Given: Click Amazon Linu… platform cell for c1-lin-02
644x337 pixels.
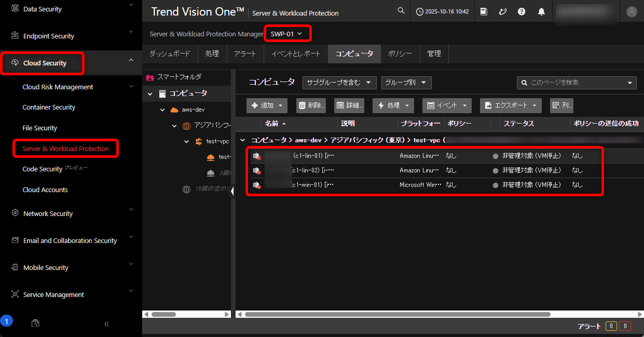Looking at the screenshot, I should click(419, 170).
